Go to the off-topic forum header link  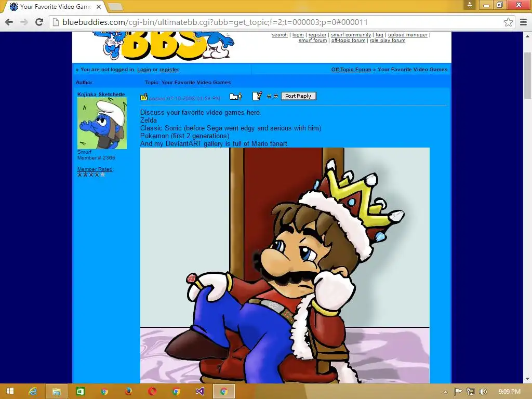point(348,41)
